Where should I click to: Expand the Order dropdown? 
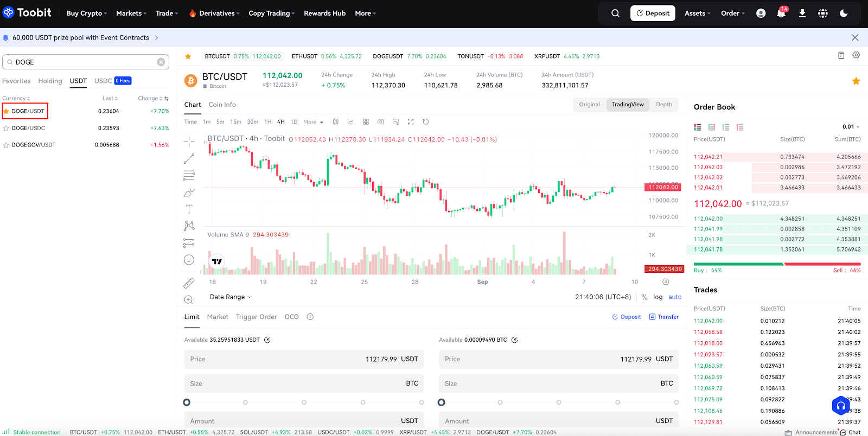pos(733,13)
